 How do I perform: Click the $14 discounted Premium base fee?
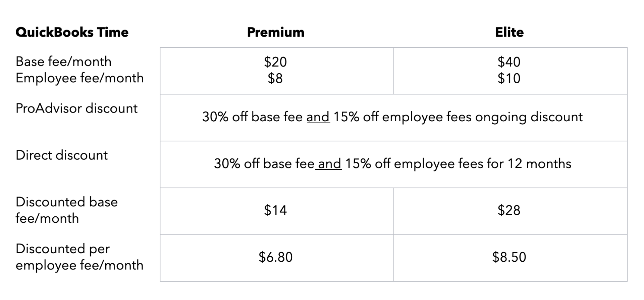click(x=275, y=210)
